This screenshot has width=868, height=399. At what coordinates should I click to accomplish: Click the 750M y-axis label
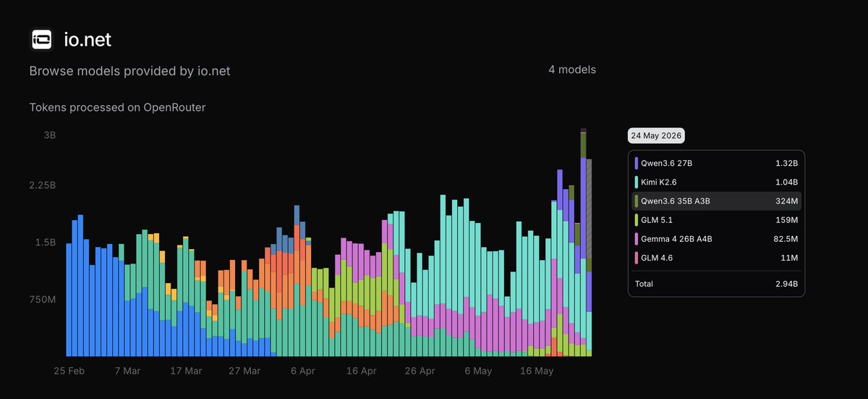coord(43,300)
